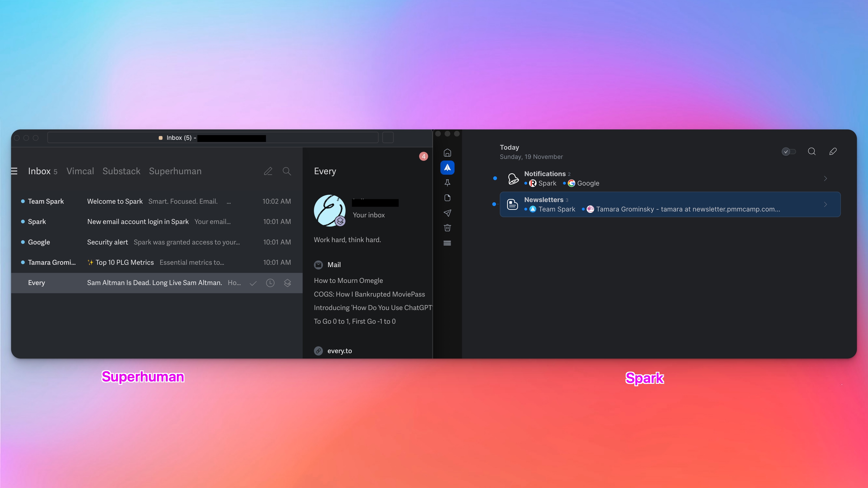Open the pinned emails icon in the Spark sidebar
This screenshot has width=868, height=488.
coord(447,183)
